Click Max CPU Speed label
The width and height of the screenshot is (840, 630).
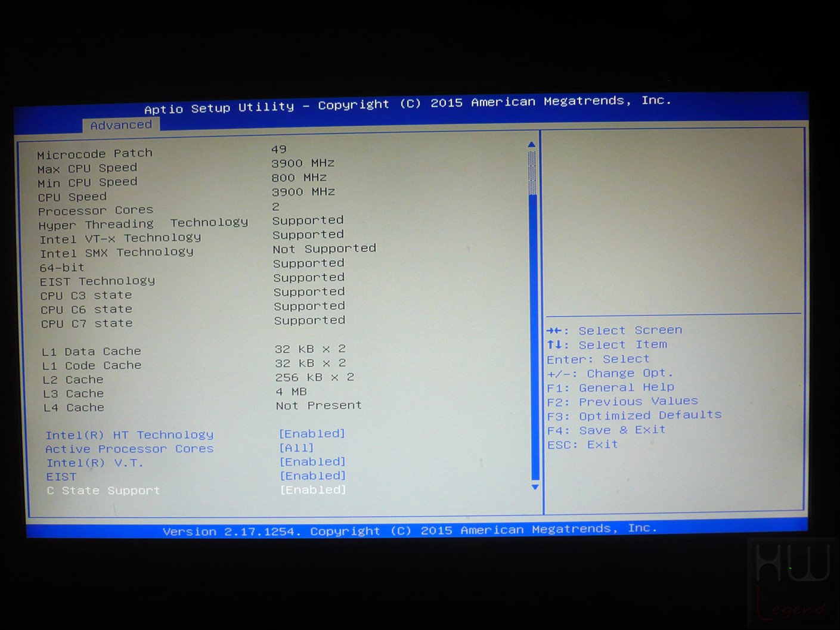[x=87, y=169]
